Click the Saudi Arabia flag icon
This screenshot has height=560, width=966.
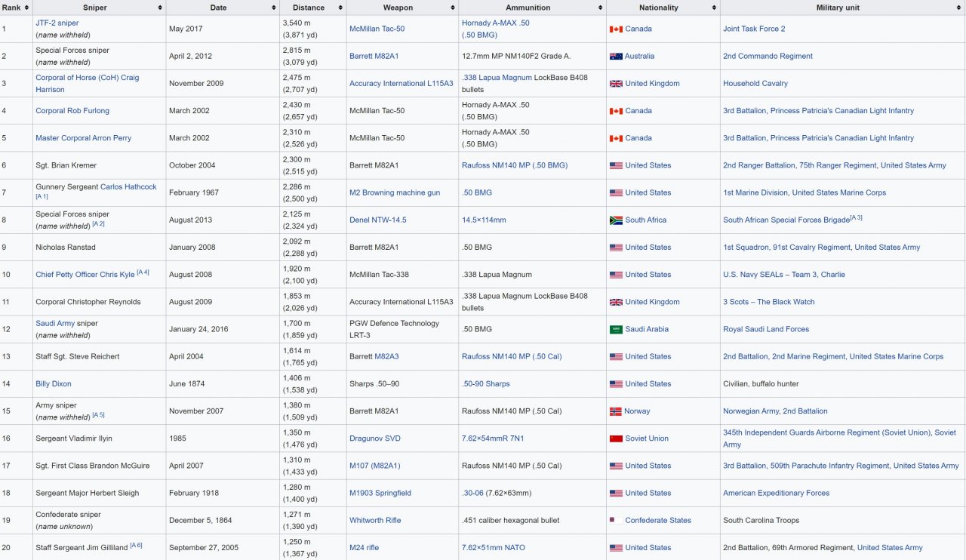point(616,330)
